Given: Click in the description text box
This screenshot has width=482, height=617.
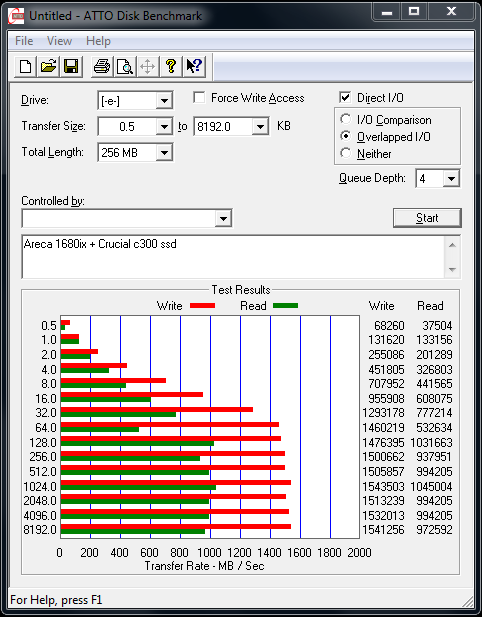Looking at the screenshot, I should tap(234, 257).
